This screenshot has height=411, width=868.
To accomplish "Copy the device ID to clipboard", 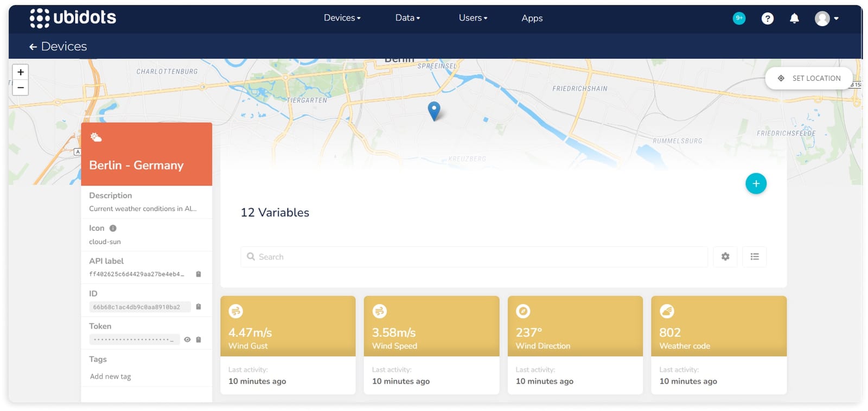I will [199, 307].
